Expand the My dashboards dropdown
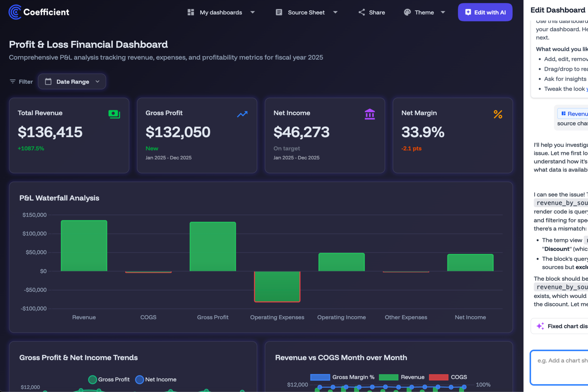The height and width of the screenshot is (392, 588). click(221, 12)
